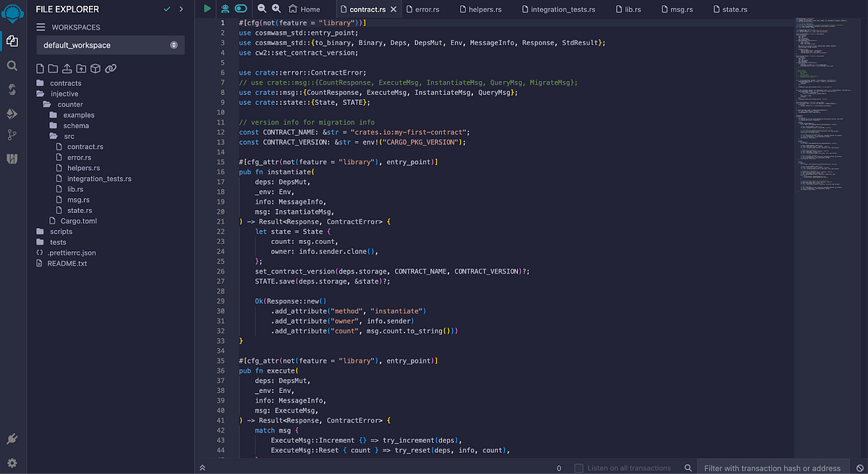
Task: Click the link icon in the explorer toolbar
Action: point(110,67)
